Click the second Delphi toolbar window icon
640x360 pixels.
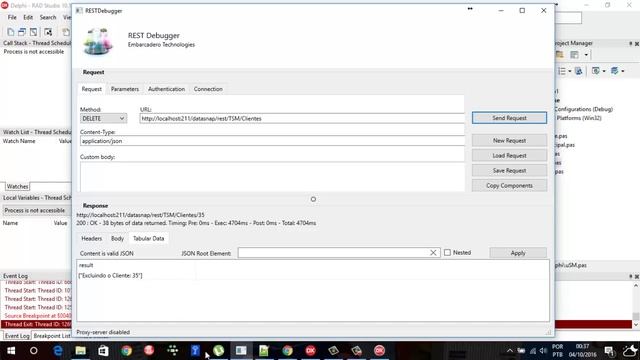22,32
